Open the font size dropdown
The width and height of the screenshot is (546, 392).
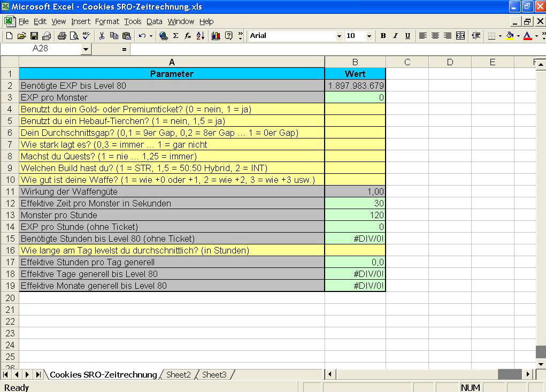click(x=369, y=36)
